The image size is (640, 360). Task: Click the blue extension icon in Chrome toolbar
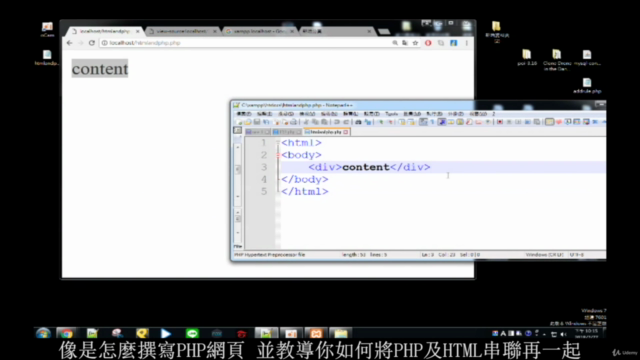453,43
